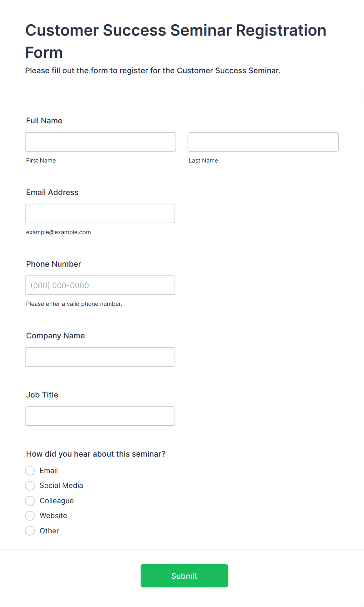364x607 pixels.
Task: Focus the Email Address text box
Action: (x=100, y=213)
